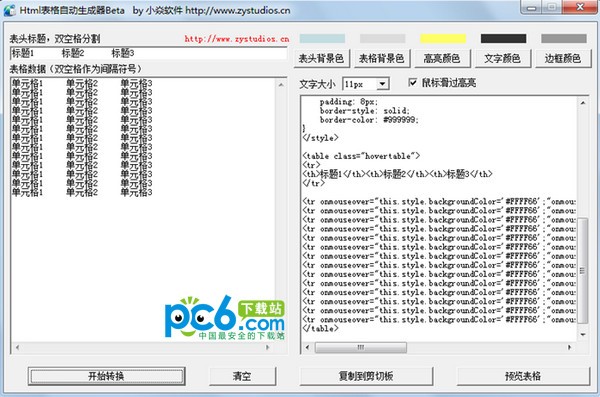Open the red zystudios.cn link
The height and width of the screenshot is (397, 600).
click(236, 39)
